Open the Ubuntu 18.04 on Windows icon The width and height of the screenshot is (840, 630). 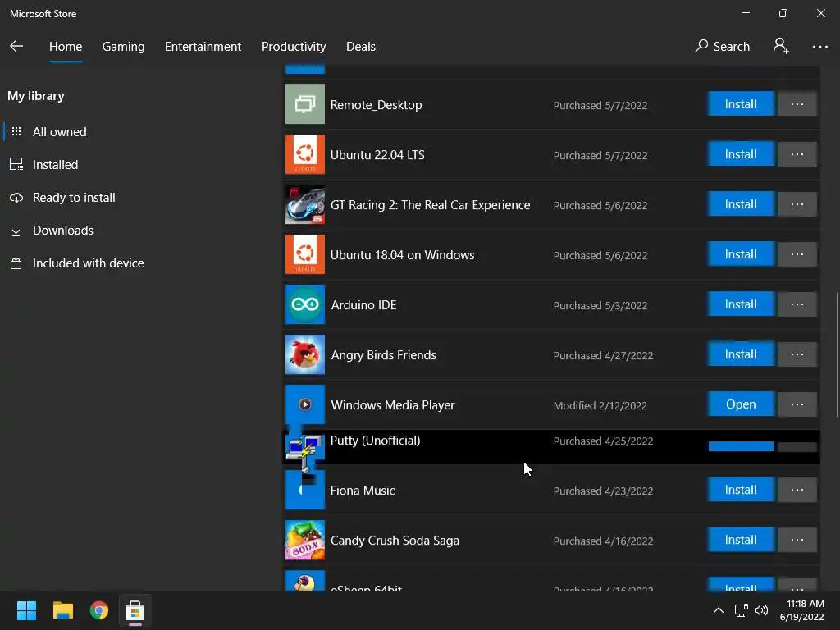click(305, 254)
